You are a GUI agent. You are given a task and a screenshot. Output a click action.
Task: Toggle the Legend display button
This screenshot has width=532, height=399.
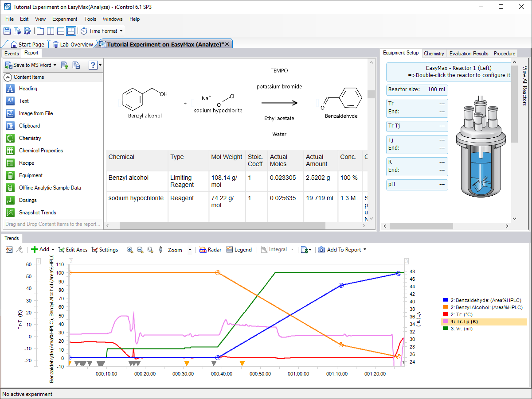pos(239,250)
